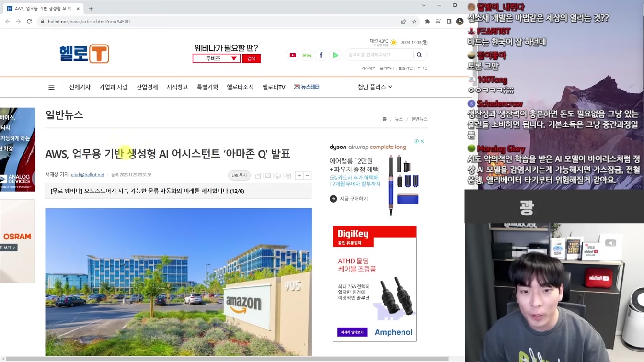Share the page via address bar share icon
This screenshot has width=644, height=362.
pos(403,22)
